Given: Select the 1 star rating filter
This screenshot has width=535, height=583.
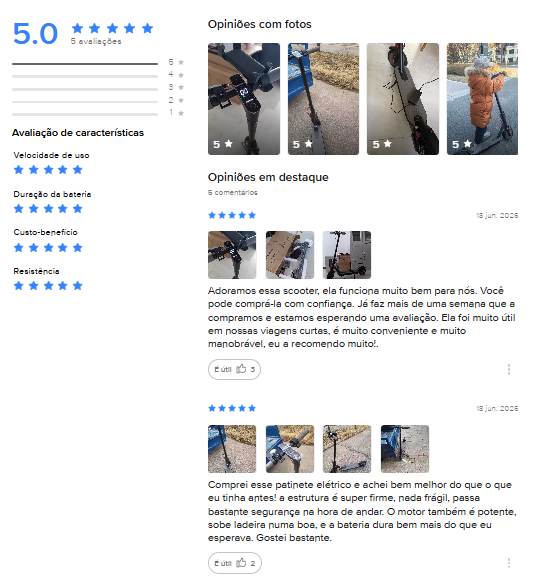Looking at the screenshot, I should point(98,113).
